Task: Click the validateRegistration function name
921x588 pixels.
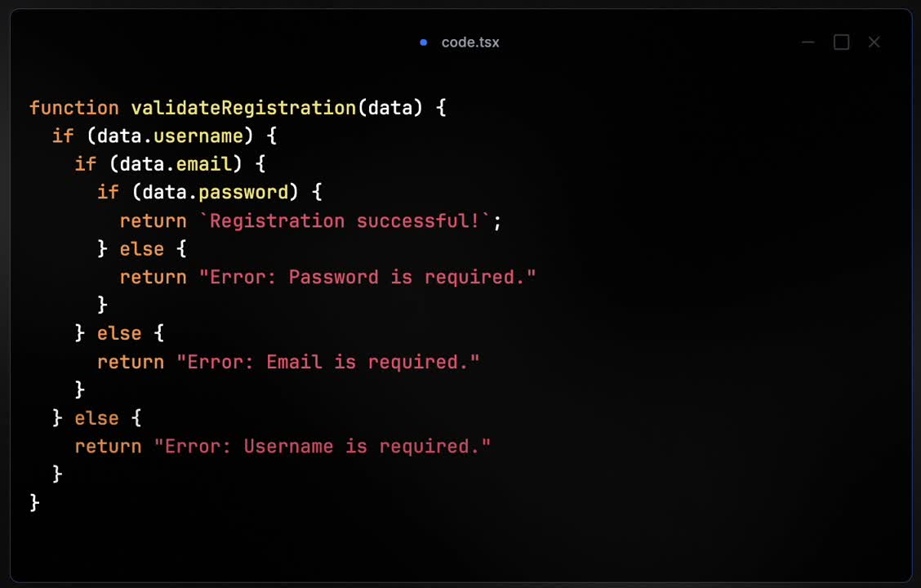Action: pos(243,108)
